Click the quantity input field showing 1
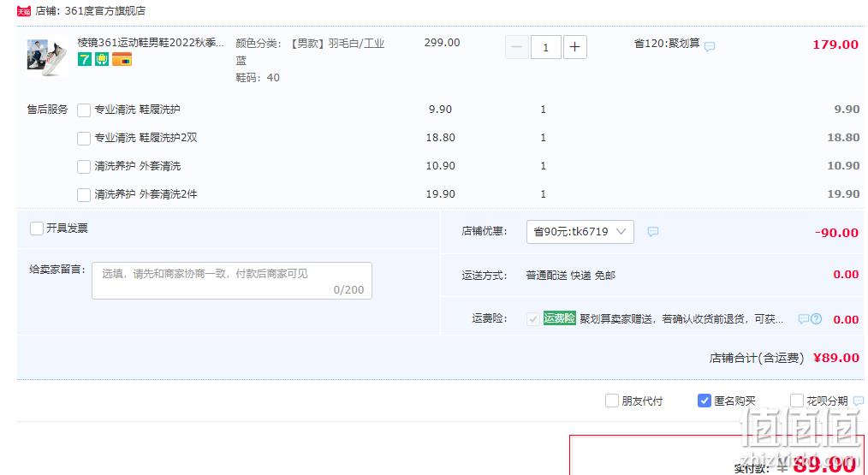868x475 pixels. pos(546,47)
